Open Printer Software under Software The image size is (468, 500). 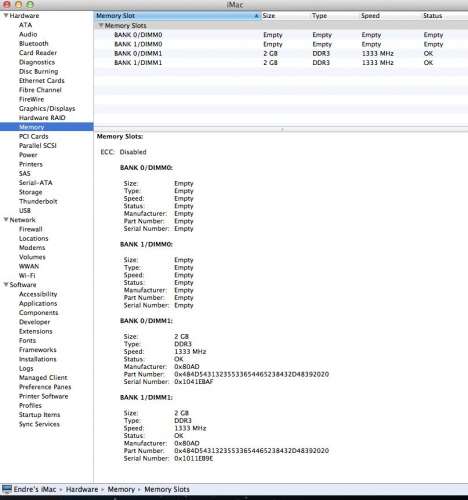44,396
